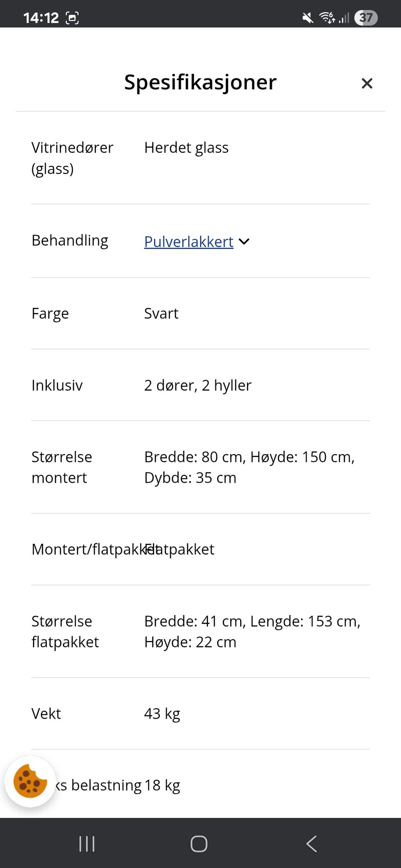Select the Farge row showing Svart
The height and width of the screenshot is (868, 401).
(161, 313)
